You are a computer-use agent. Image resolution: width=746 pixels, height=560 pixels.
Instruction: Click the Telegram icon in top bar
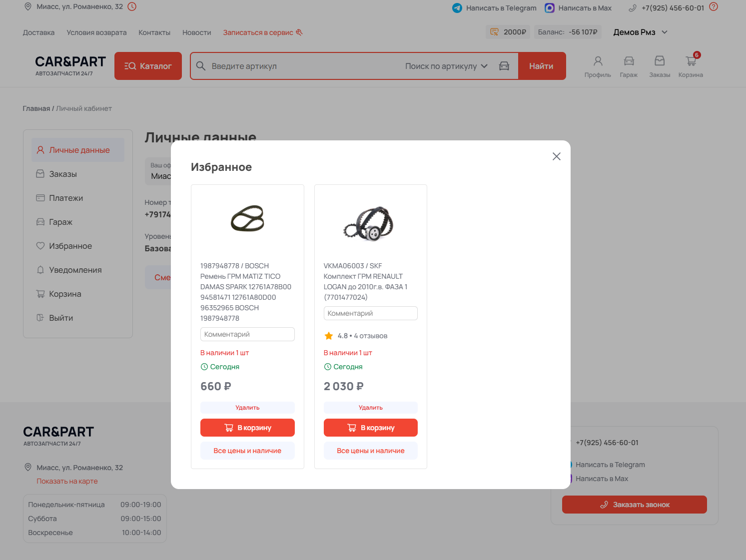point(457,8)
